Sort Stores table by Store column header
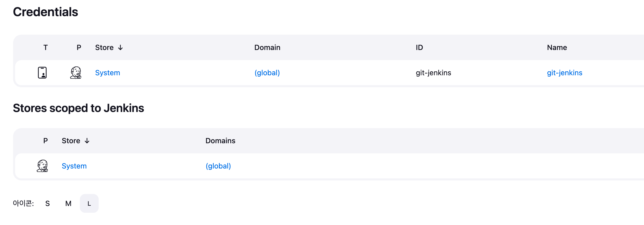 click(x=71, y=141)
